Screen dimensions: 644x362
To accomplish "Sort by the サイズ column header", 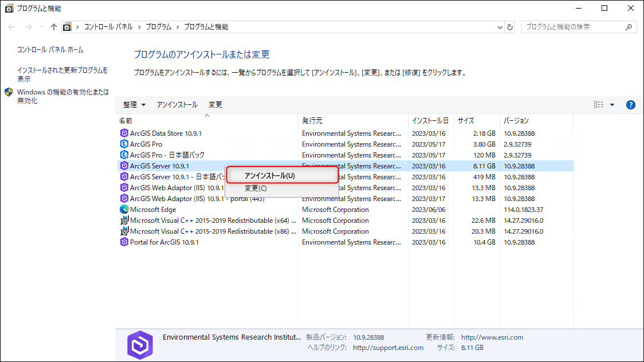I will 477,121.
